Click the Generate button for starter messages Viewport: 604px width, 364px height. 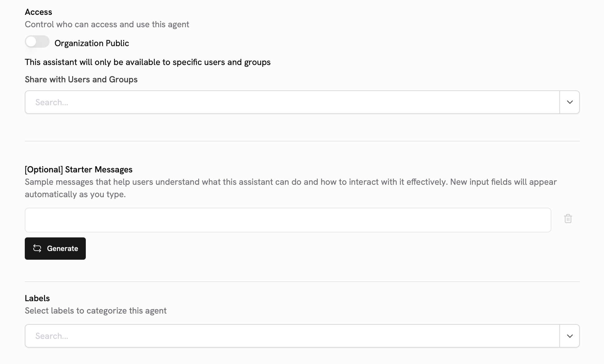55,248
